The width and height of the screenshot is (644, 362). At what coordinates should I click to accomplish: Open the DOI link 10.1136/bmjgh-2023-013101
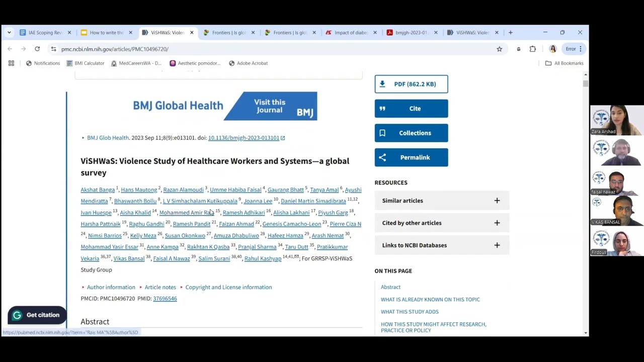coord(247,138)
